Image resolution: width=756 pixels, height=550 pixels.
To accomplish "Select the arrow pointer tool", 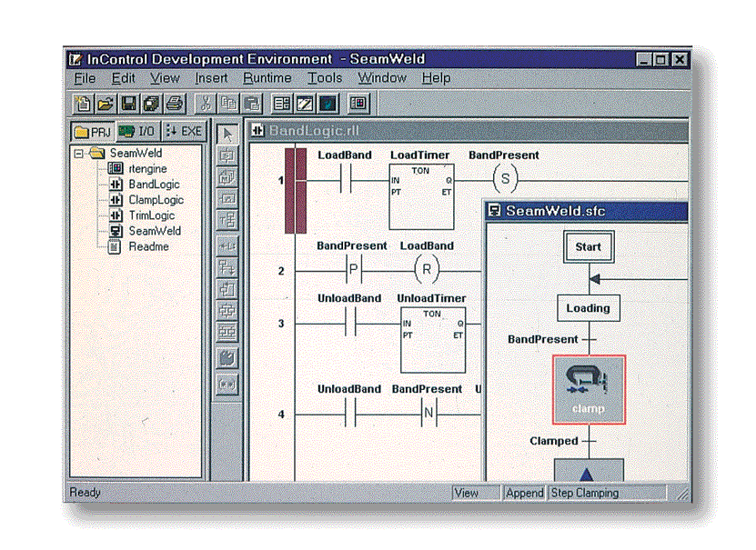I will coord(227,134).
